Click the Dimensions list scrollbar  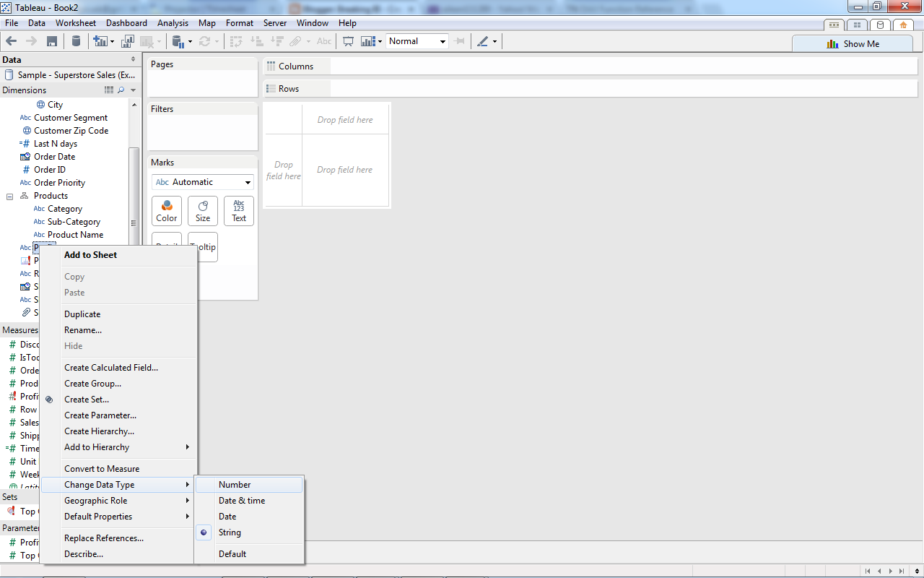tap(134, 195)
